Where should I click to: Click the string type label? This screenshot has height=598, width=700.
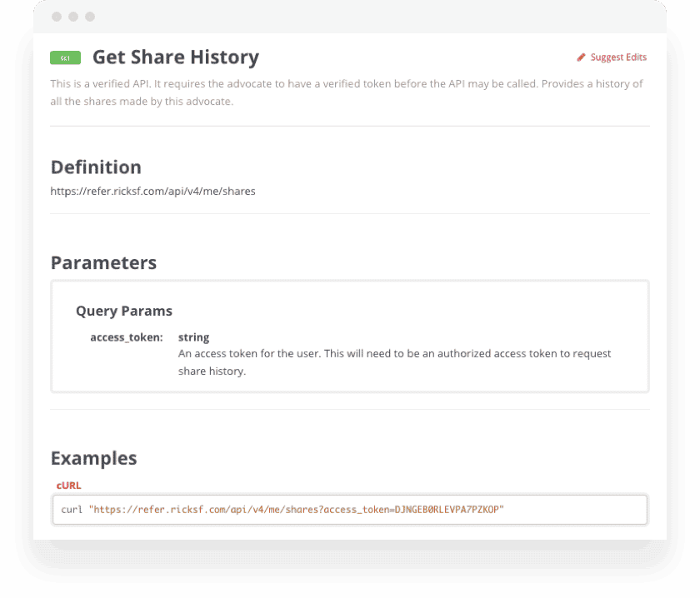click(193, 337)
